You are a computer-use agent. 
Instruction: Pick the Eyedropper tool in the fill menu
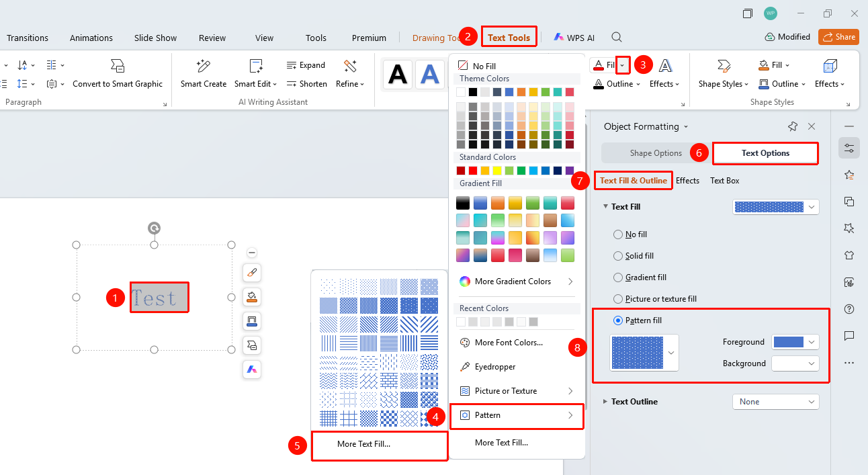coord(495,367)
